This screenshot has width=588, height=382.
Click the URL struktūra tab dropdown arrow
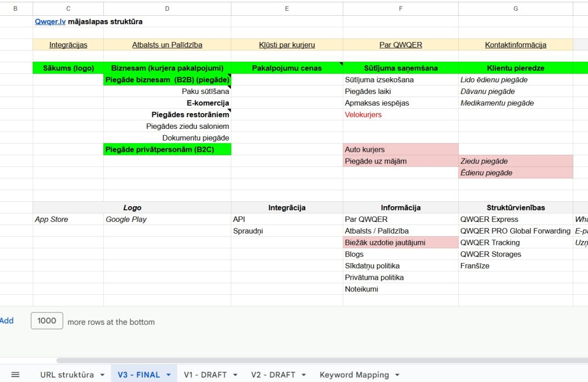click(102, 375)
